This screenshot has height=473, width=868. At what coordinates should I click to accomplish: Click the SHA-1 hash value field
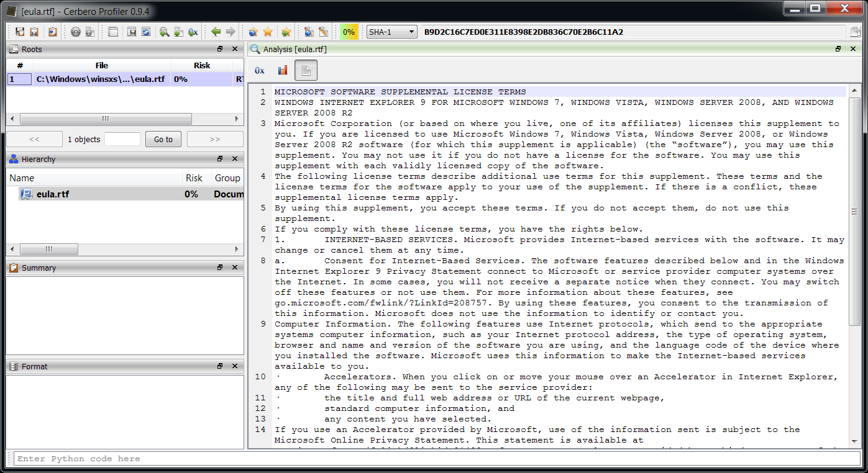pos(633,32)
